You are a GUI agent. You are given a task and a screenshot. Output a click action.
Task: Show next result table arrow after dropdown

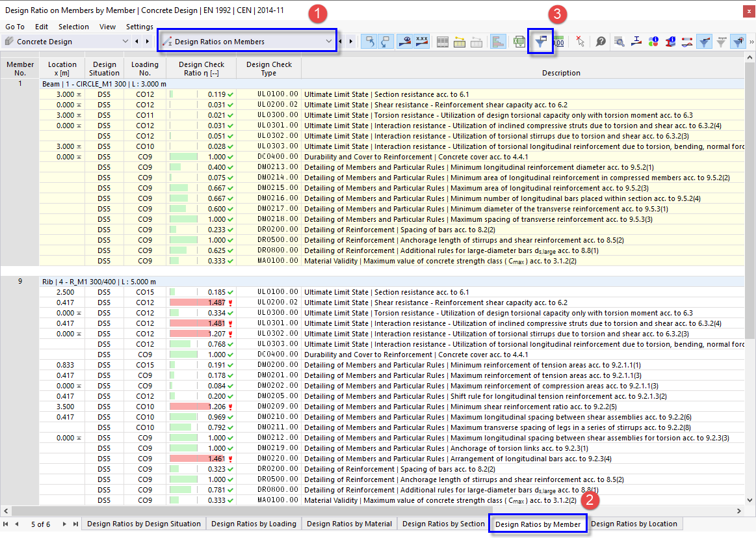pyautogui.click(x=351, y=42)
